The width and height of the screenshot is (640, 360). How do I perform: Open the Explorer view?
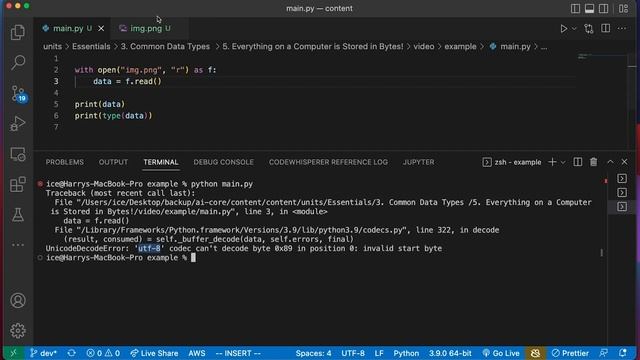click(18, 33)
